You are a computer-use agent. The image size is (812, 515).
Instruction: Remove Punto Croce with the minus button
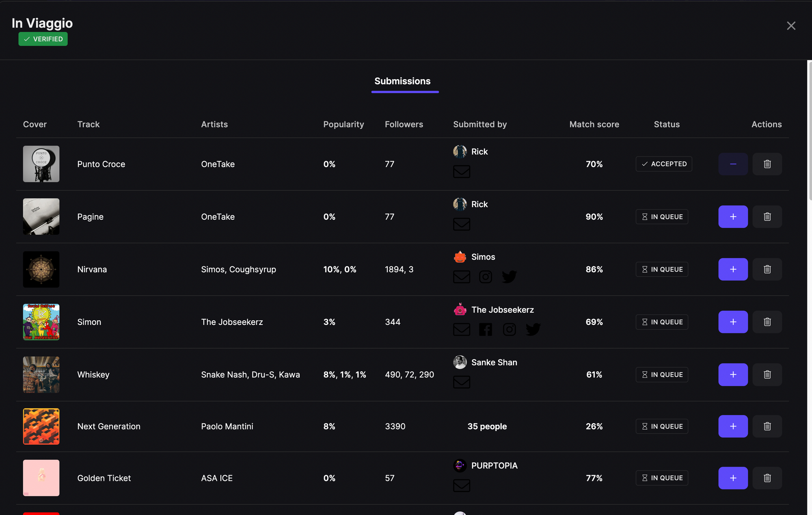click(x=733, y=164)
